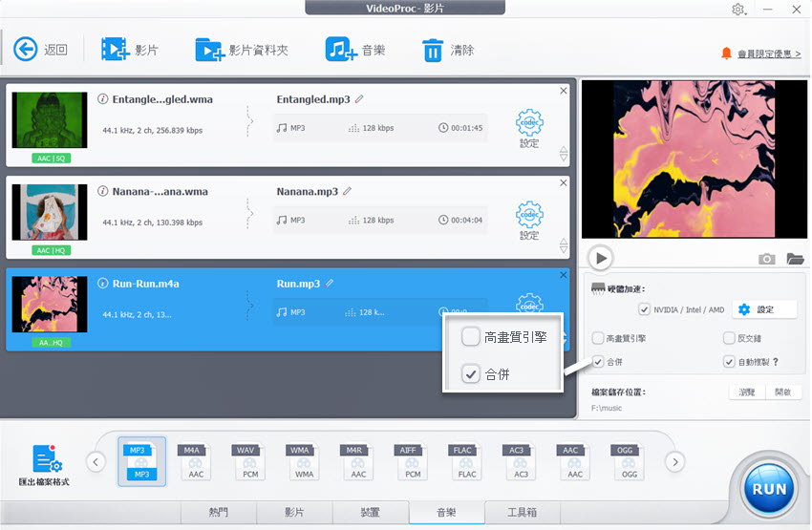The image size is (812, 530).
Task: Switch to 熱門 popular tab
Action: point(218,513)
